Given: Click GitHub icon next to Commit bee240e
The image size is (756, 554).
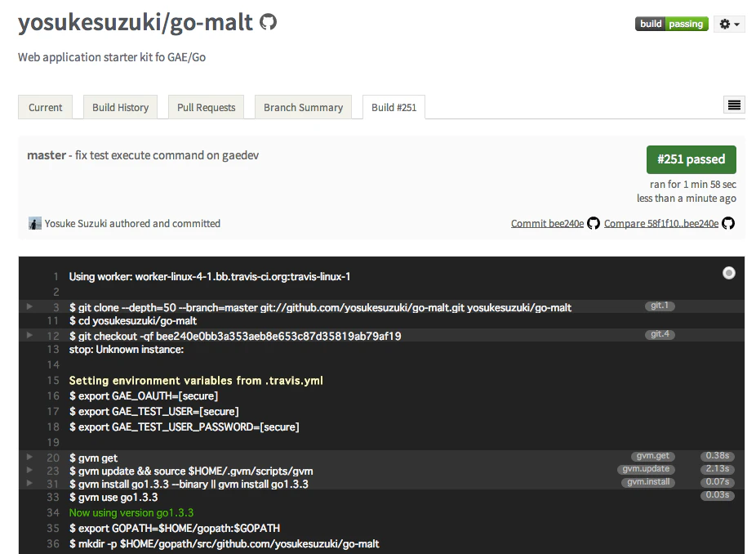Looking at the screenshot, I should 594,223.
